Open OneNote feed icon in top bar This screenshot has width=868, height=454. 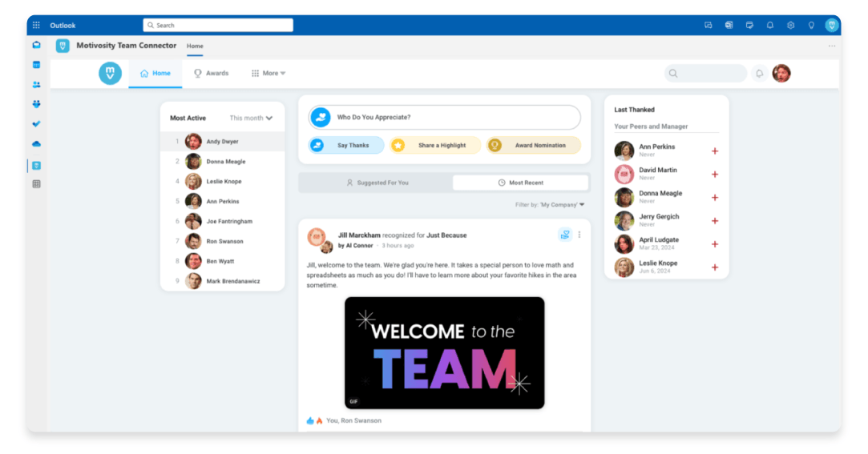(729, 25)
